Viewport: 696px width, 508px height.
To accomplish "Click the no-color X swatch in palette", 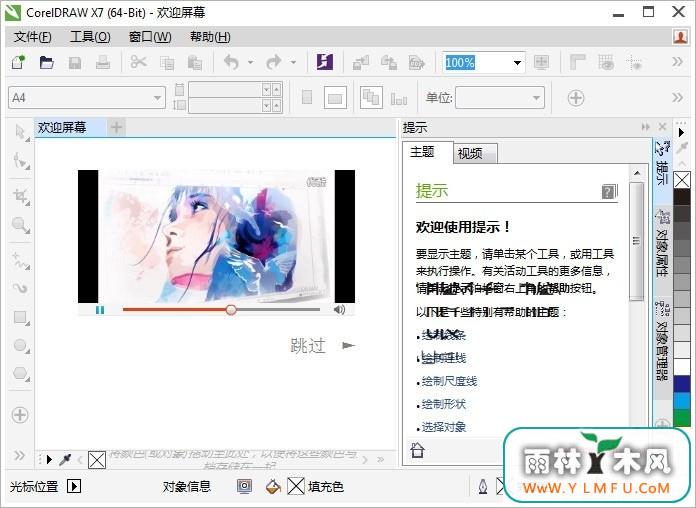I will (x=682, y=180).
